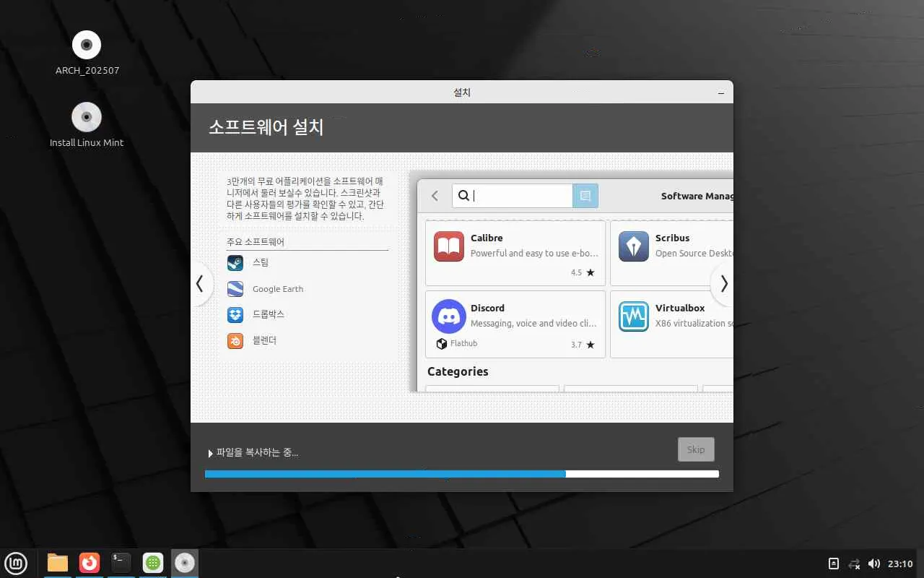Go to the previous slideshow slide
Image resolution: width=924 pixels, height=578 pixels.
(x=201, y=284)
